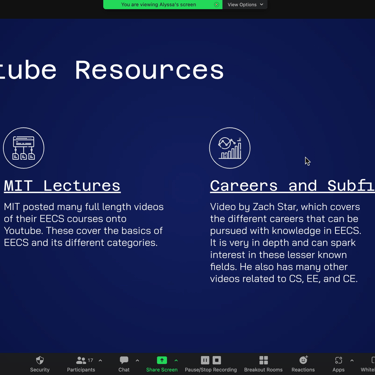
Task: Stop the recording
Action: click(217, 360)
